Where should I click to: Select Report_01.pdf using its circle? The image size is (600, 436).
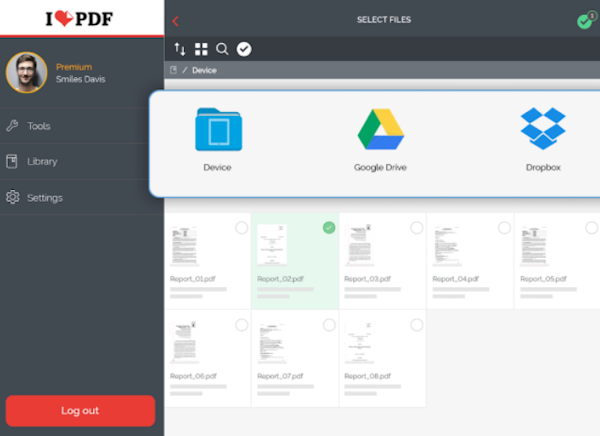tap(241, 228)
